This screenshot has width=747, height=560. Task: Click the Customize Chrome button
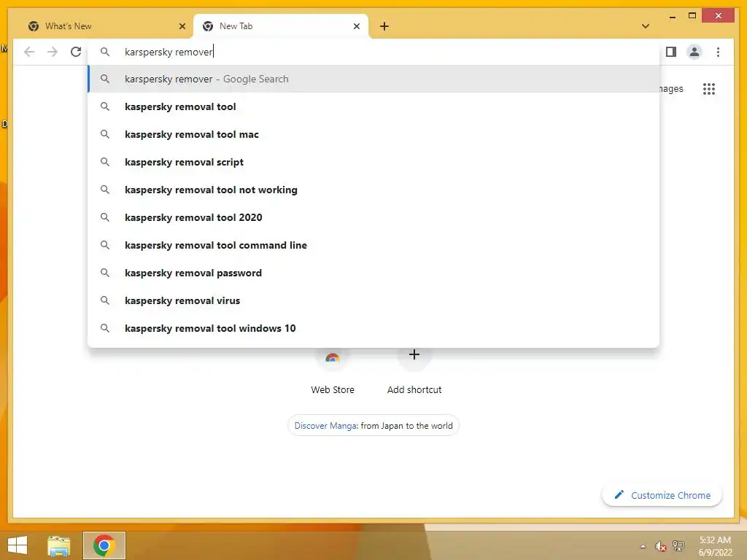pyautogui.click(x=662, y=495)
